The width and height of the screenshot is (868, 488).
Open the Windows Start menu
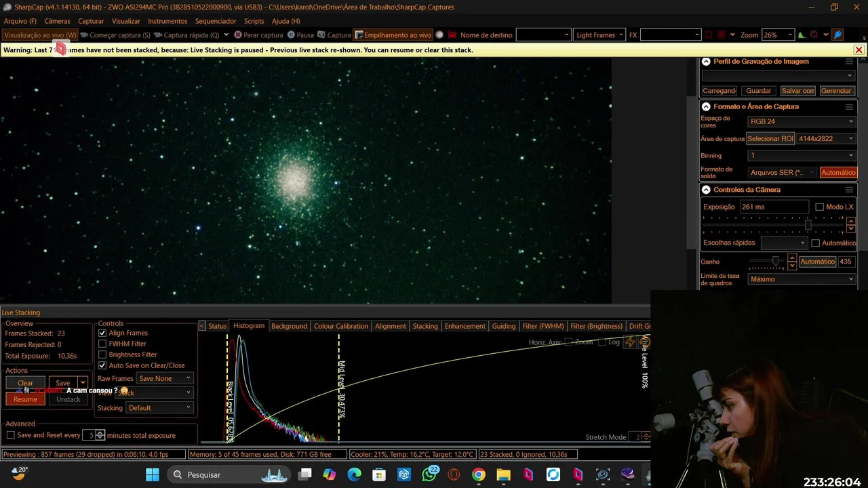[x=152, y=474]
